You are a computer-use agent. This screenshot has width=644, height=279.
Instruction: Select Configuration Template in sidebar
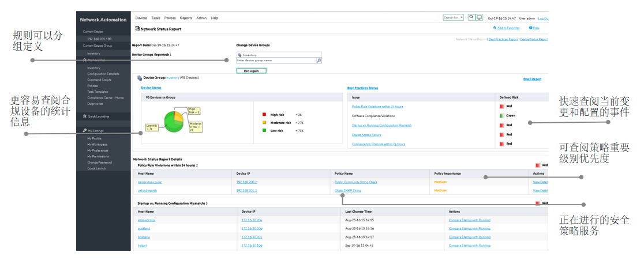(x=103, y=74)
